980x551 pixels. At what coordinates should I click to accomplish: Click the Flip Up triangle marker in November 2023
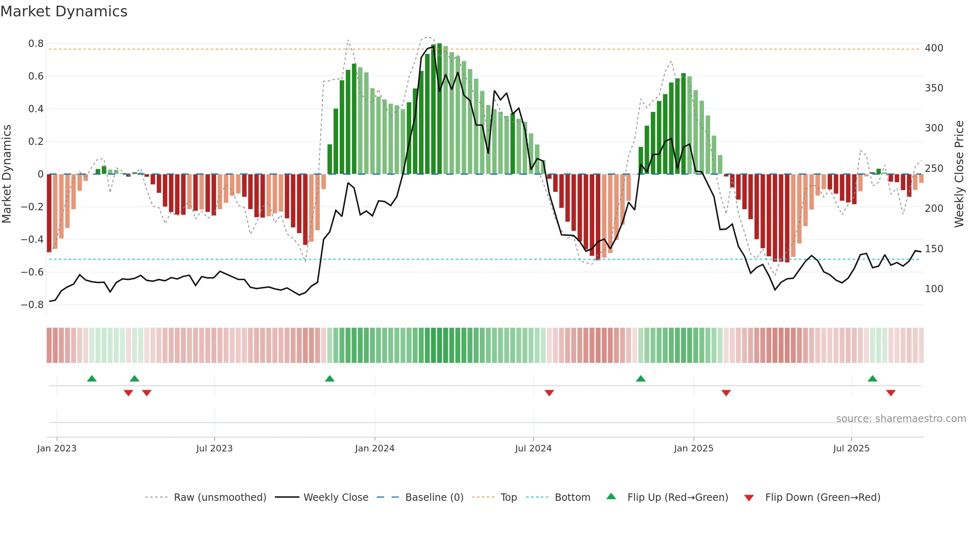click(x=330, y=378)
